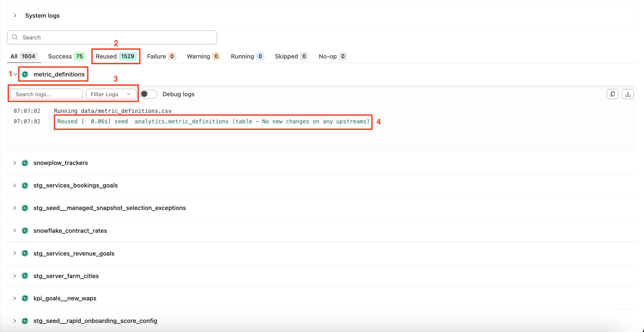Switch to the Reused tab
Image resolution: width=644 pixels, height=332 pixels.
coord(116,56)
